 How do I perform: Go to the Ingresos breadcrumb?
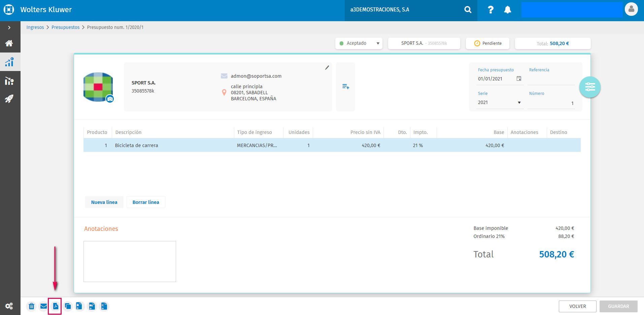35,27
